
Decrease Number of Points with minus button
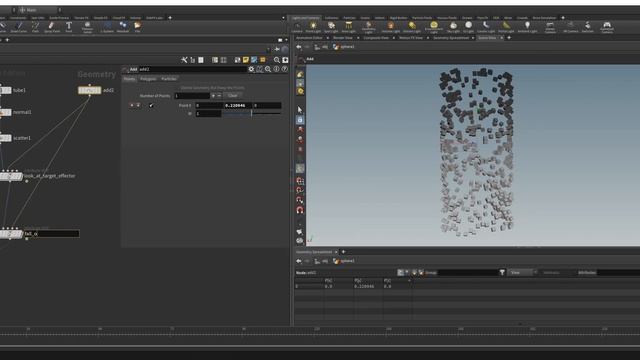tap(219, 96)
